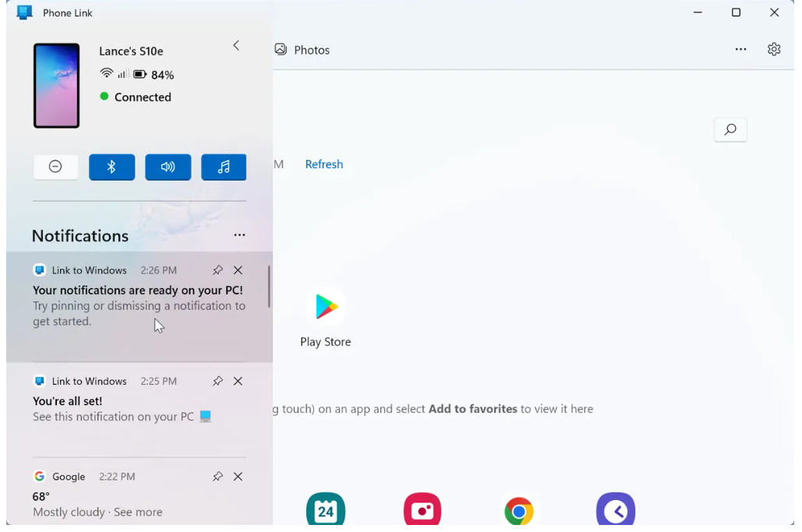Image resolution: width=802 pixels, height=532 pixels.
Task: Click the cellular signal bars icon
Action: (x=122, y=74)
